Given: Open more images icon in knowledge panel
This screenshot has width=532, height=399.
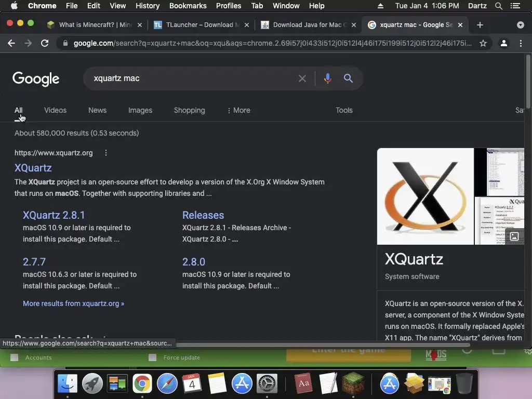Looking at the screenshot, I should (x=514, y=236).
